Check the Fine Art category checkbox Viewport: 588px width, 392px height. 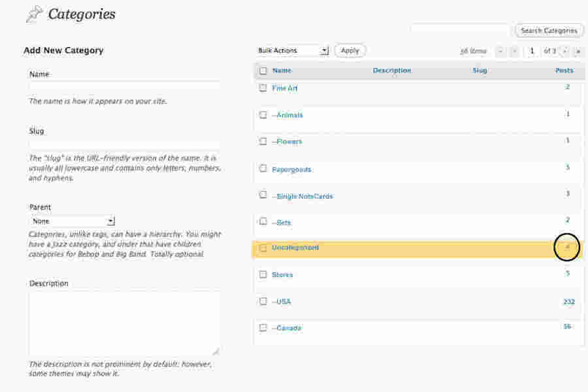263,88
